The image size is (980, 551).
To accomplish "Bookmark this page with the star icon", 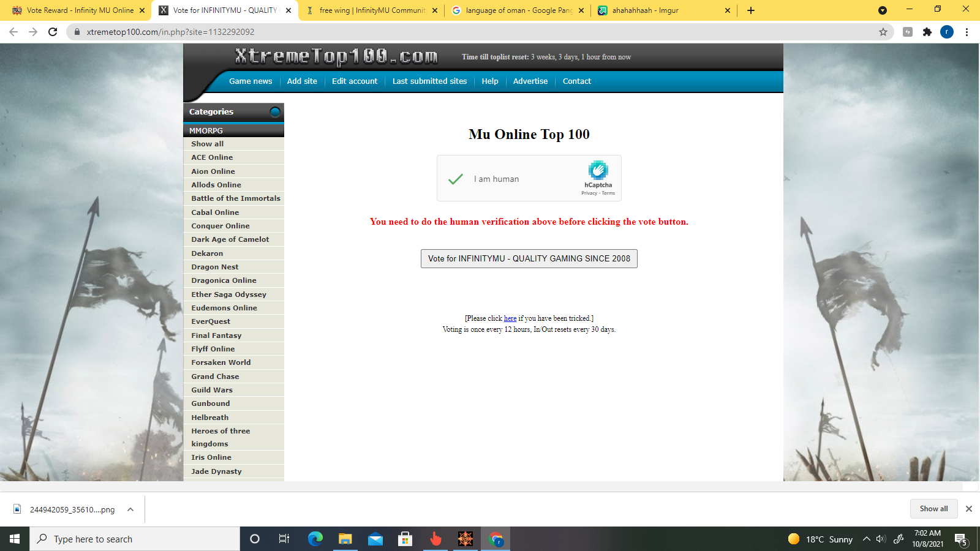I will (883, 32).
